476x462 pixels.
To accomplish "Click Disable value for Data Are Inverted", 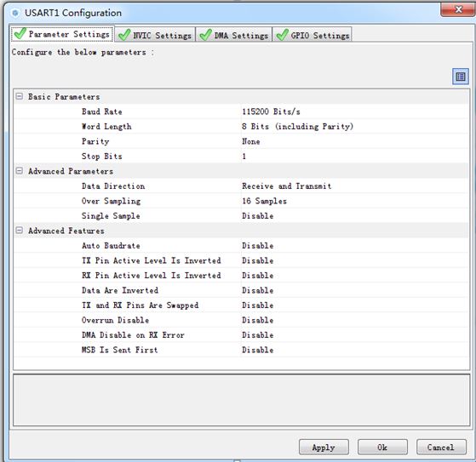I will coord(257,290).
